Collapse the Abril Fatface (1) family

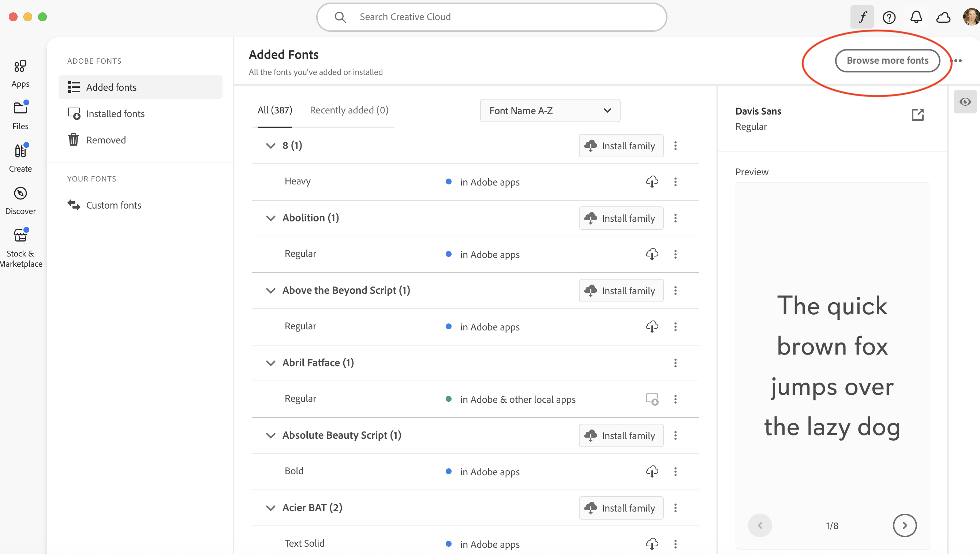(270, 363)
